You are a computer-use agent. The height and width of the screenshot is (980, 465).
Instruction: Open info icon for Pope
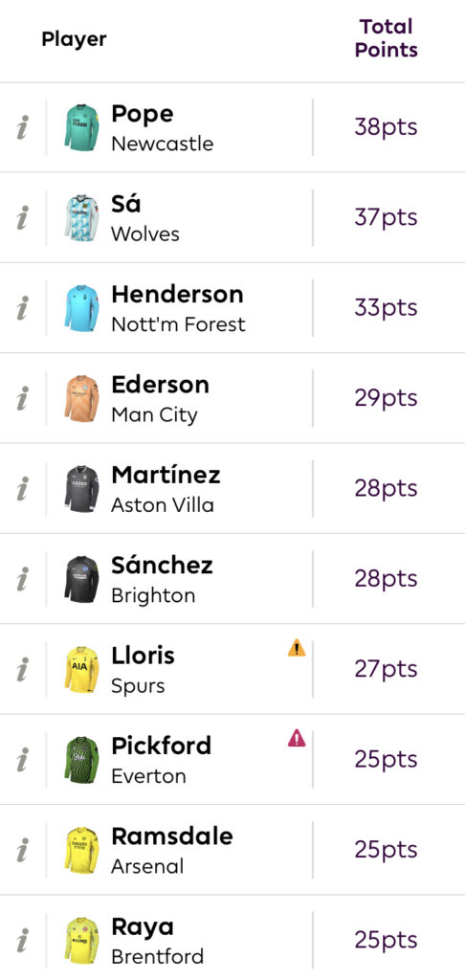click(23, 127)
